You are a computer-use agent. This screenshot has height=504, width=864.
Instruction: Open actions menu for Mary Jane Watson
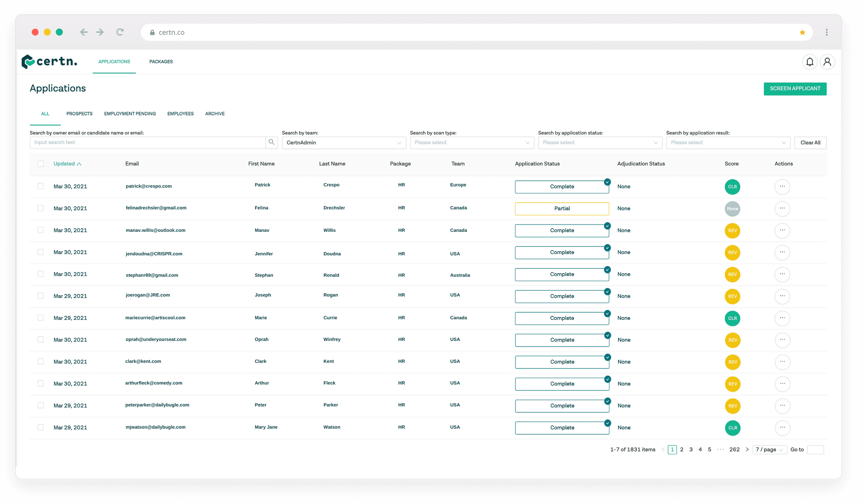[782, 428]
